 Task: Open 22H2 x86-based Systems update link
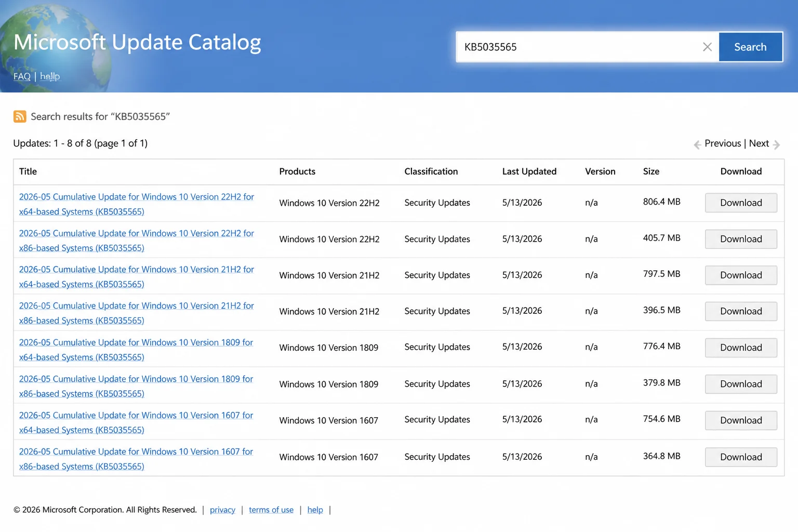tap(137, 241)
